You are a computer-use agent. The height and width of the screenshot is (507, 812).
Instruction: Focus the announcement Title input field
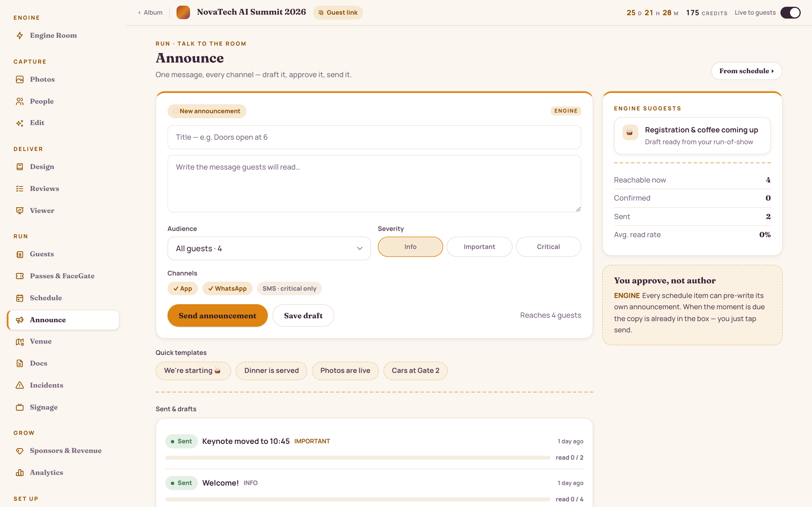[x=374, y=137]
